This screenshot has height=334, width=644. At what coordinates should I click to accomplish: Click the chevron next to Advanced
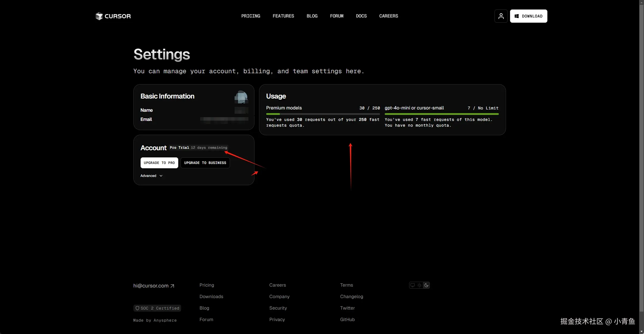point(161,176)
